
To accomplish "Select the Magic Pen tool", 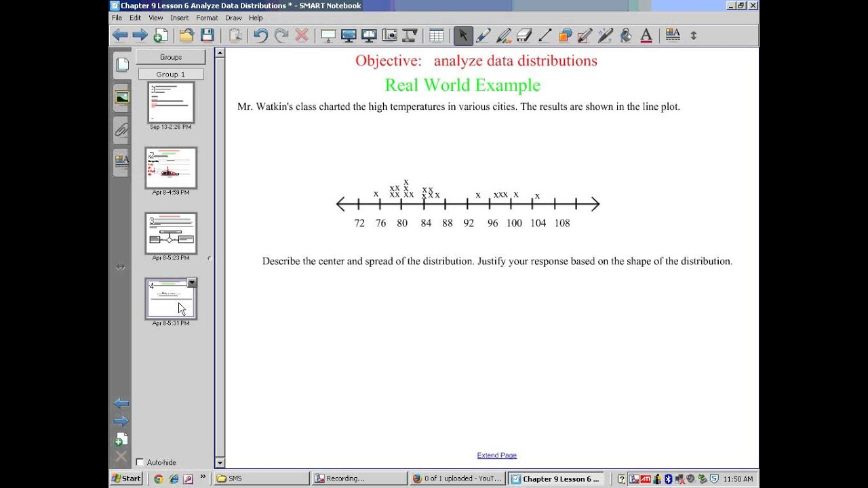I will 606,35.
